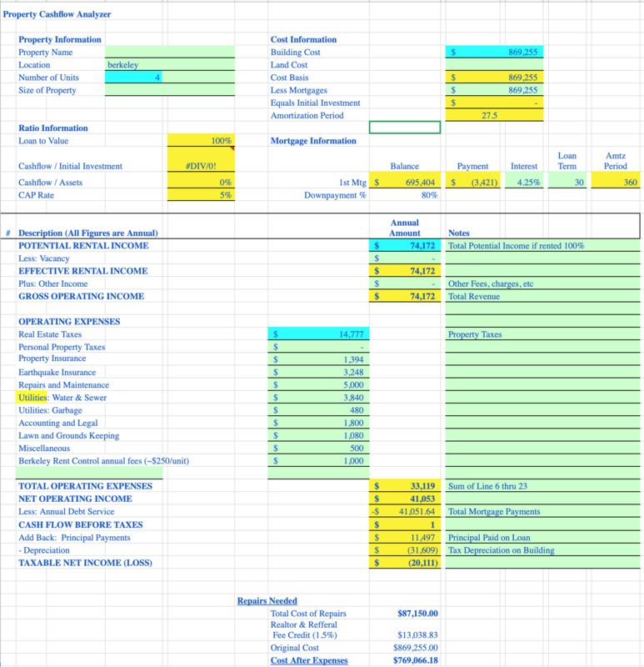
Task: Click the Water & Sewer value 3,840
Action: tap(318, 398)
